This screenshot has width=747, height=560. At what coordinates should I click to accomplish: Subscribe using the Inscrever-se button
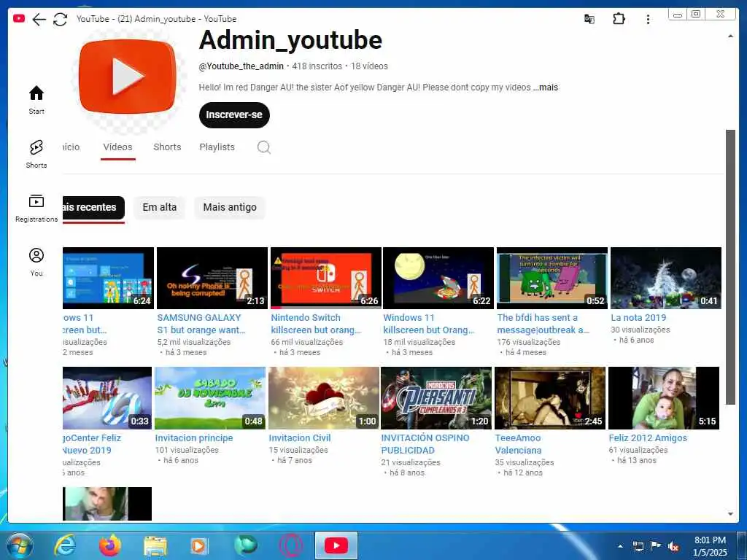234,114
